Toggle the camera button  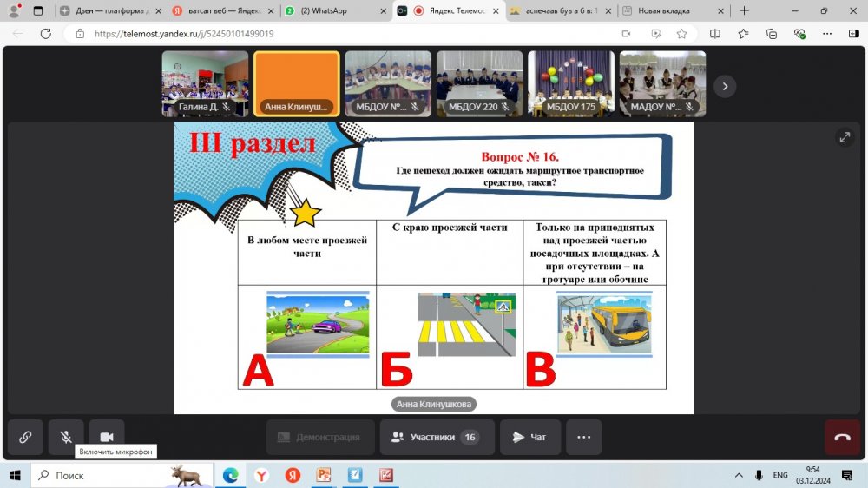[107, 437]
